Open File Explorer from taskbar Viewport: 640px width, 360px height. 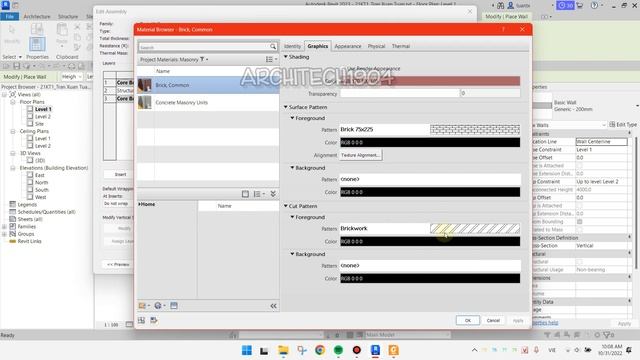tap(283, 350)
